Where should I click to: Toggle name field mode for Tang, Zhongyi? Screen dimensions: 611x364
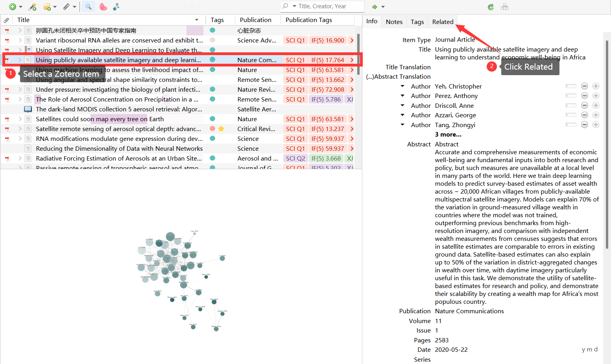[571, 125]
